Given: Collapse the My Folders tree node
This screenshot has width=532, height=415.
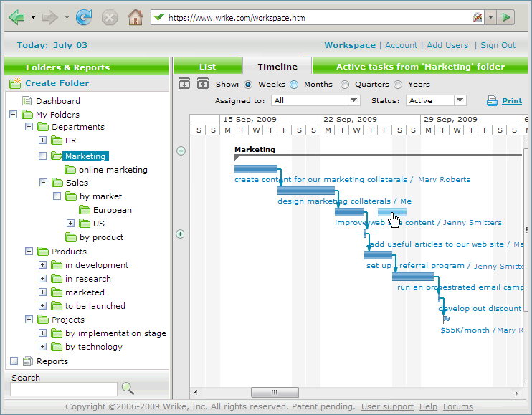Looking at the screenshot, I should coord(13,114).
